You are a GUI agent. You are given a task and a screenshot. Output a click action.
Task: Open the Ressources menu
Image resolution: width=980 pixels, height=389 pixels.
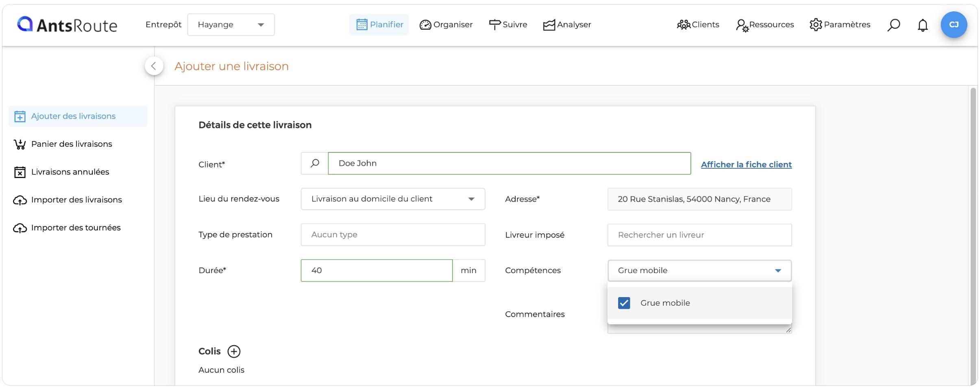point(764,25)
